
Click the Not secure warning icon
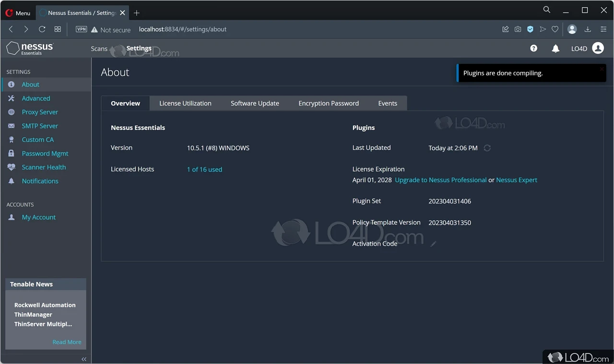tap(94, 29)
